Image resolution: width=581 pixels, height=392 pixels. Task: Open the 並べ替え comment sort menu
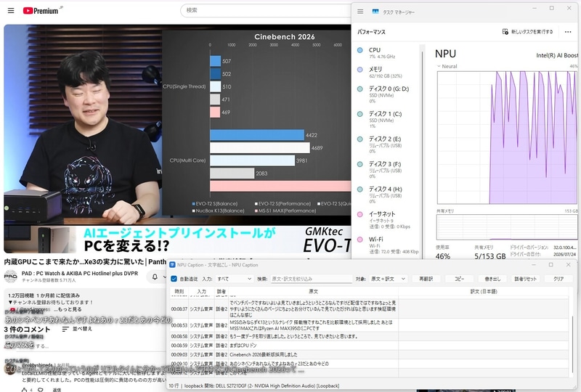click(x=77, y=329)
